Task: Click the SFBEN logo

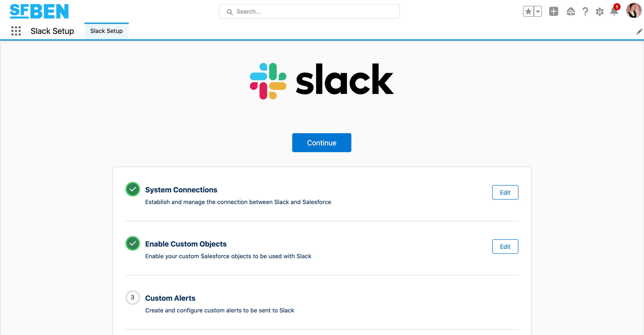Action: click(x=39, y=11)
